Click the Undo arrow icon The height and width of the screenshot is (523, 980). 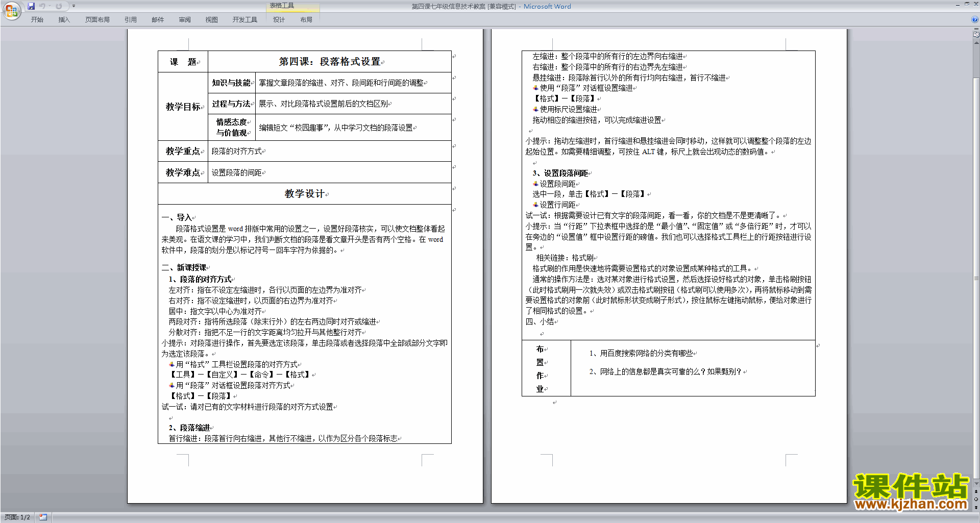tap(42, 6)
